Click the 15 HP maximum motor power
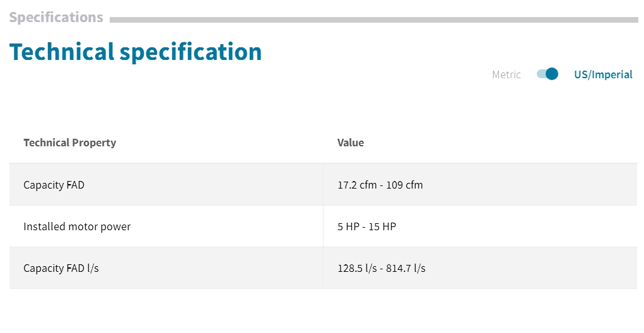This screenshot has height=333, width=644. 382,226
